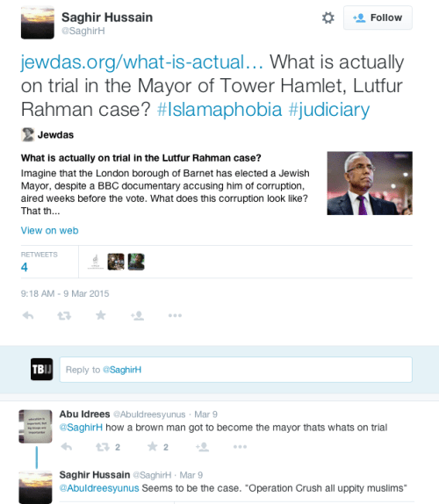Open the #judiciary hashtag
The image size is (439, 504).
pyautogui.click(x=329, y=110)
